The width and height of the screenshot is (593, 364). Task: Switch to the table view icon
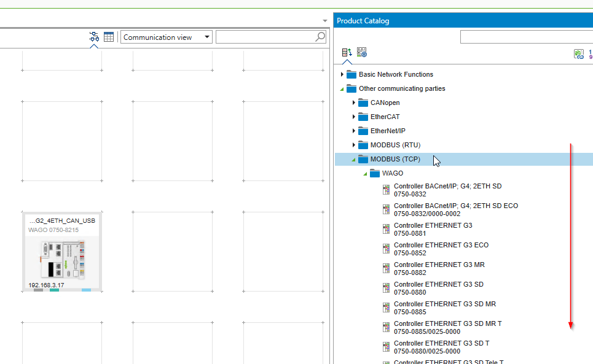[x=109, y=37]
